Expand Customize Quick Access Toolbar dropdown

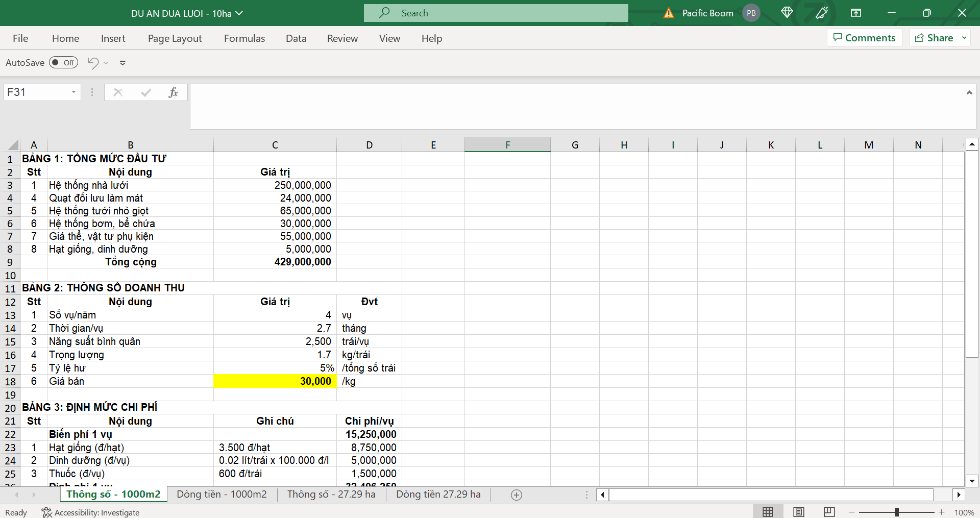[x=122, y=63]
